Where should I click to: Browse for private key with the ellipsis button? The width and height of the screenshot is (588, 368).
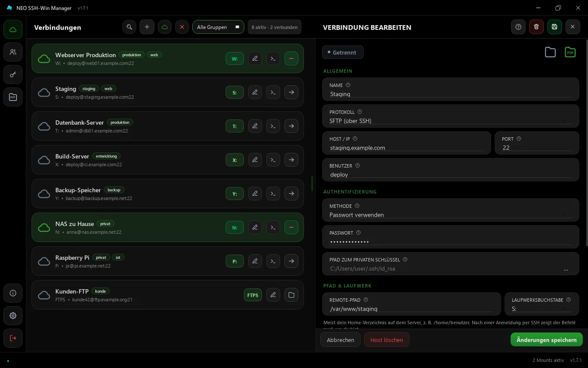coord(566,269)
